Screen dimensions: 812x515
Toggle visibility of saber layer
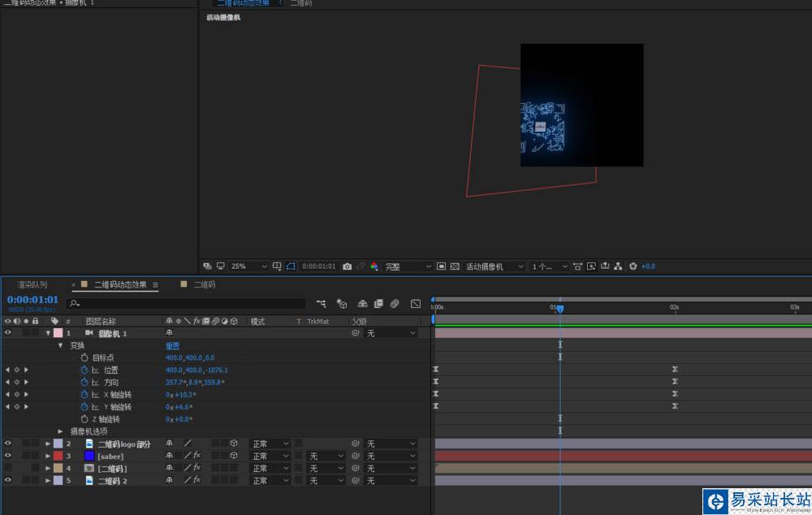point(7,457)
